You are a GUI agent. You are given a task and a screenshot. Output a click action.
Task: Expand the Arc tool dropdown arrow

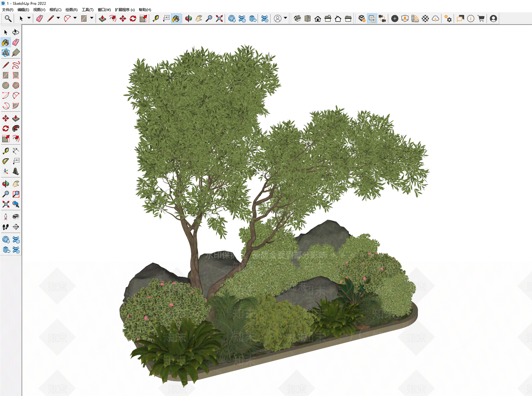(75, 18)
